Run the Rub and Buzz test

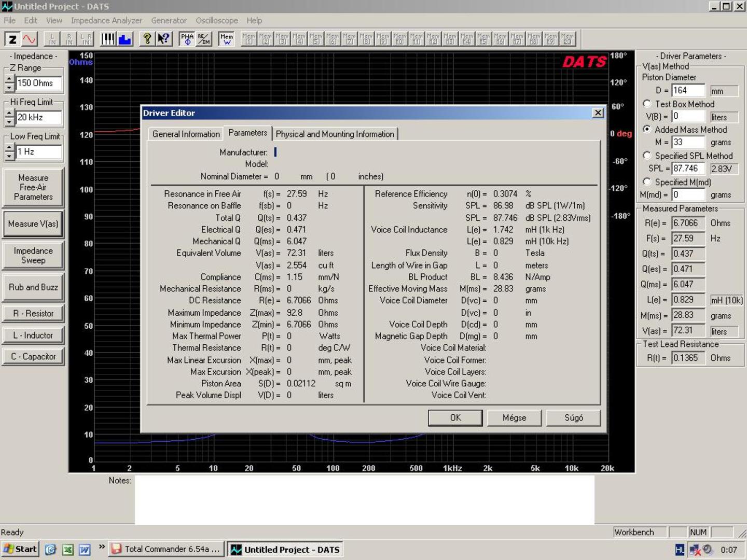(33, 287)
